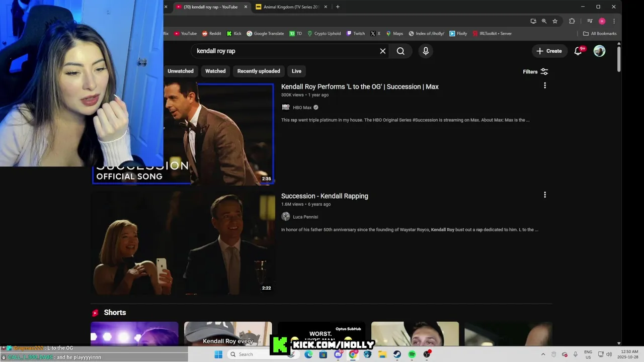The height and width of the screenshot is (362, 644).
Task: Open the Kick bookmark
Action: pos(234,34)
